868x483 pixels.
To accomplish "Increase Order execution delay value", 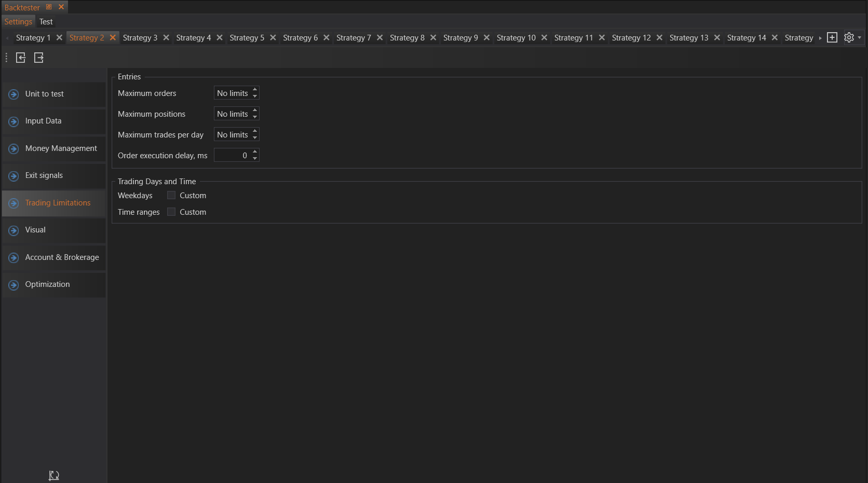I will click(255, 152).
